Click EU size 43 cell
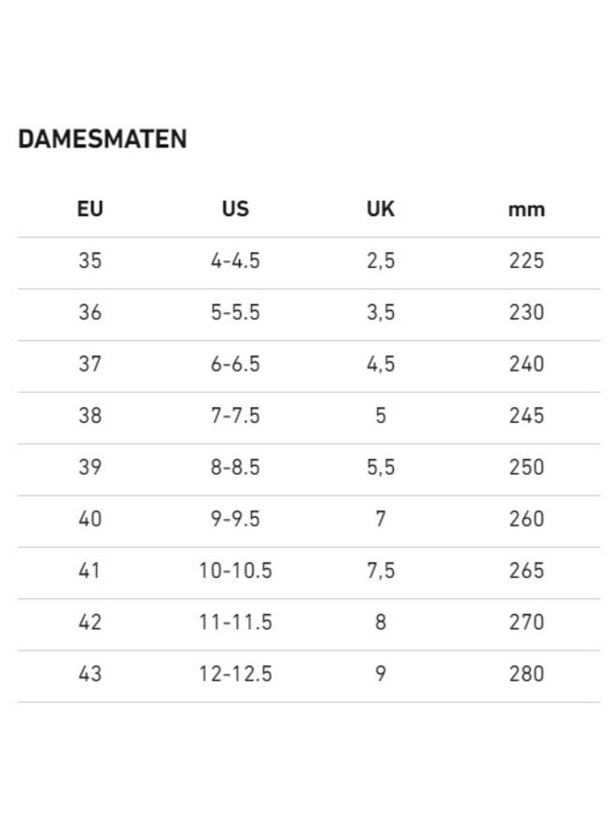The height and width of the screenshot is (840, 616). tap(90, 673)
